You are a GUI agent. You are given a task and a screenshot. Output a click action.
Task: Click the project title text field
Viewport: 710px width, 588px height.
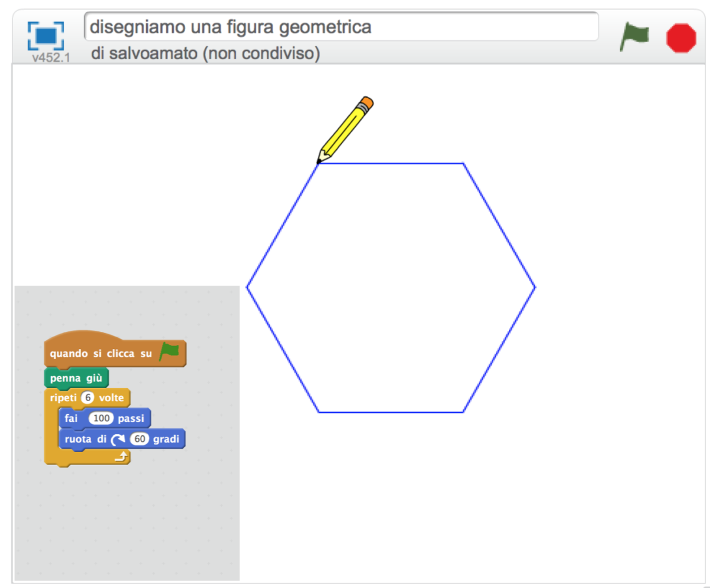tap(341, 27)
